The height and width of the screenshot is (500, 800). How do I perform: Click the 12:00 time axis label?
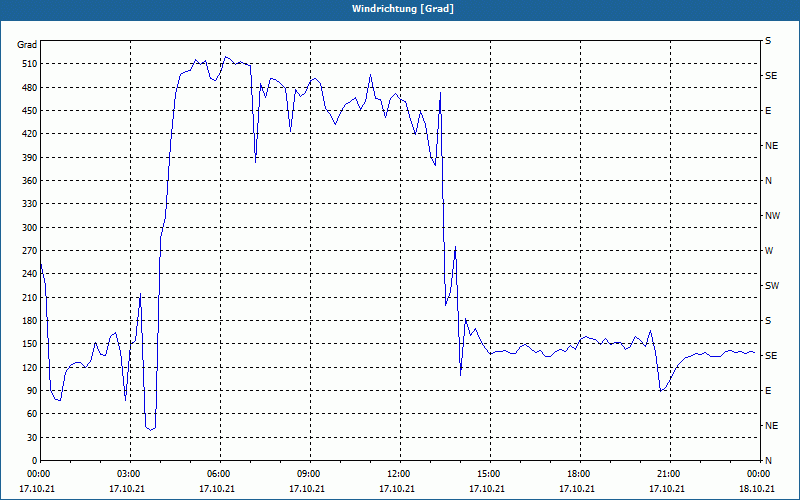(398, 474)
